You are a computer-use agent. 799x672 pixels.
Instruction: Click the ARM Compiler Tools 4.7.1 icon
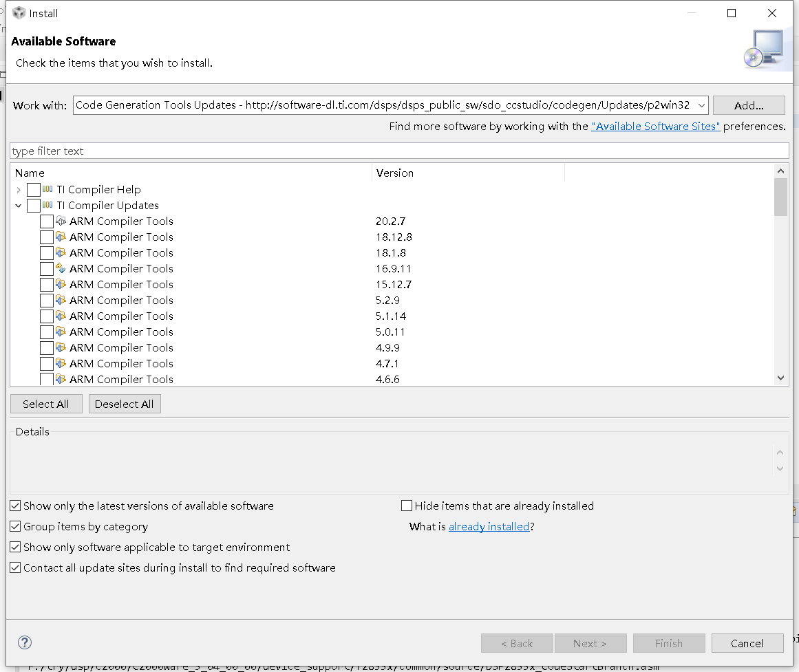(61, 363)
